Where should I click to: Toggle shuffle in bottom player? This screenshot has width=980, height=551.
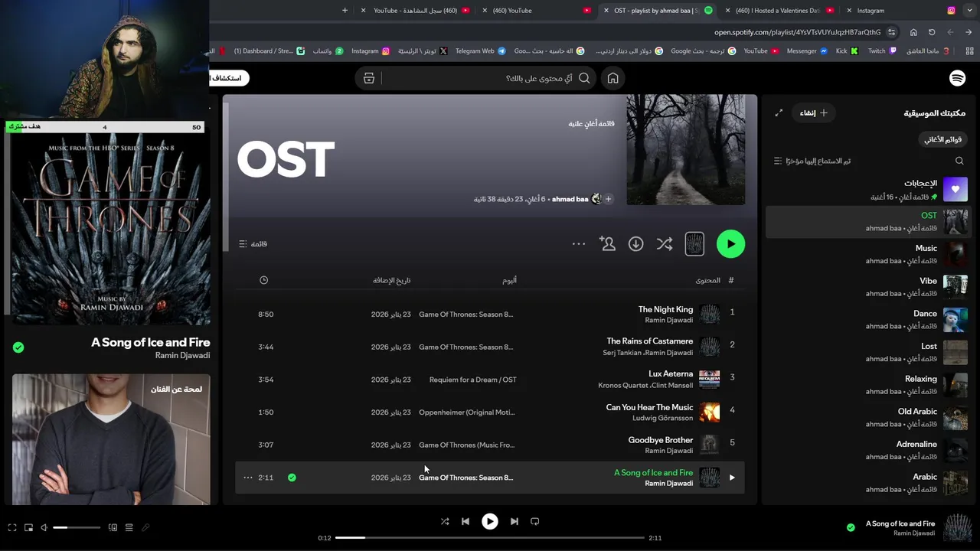tap(445, 521)
